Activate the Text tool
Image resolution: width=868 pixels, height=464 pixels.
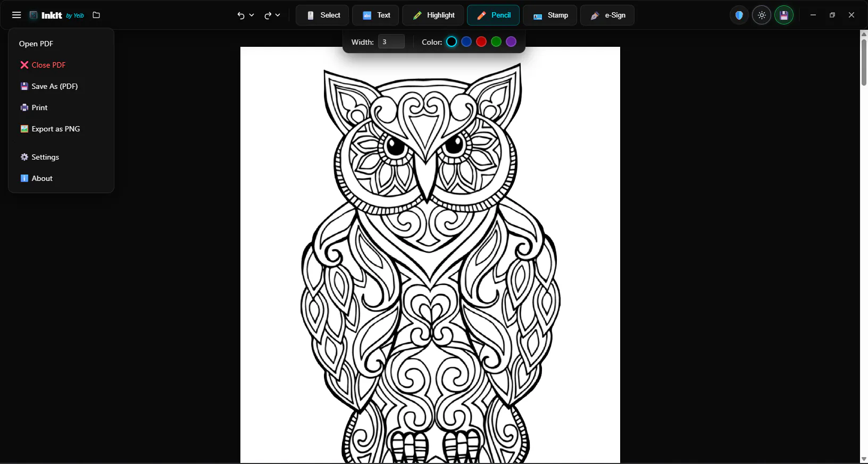tap(375, 15)
